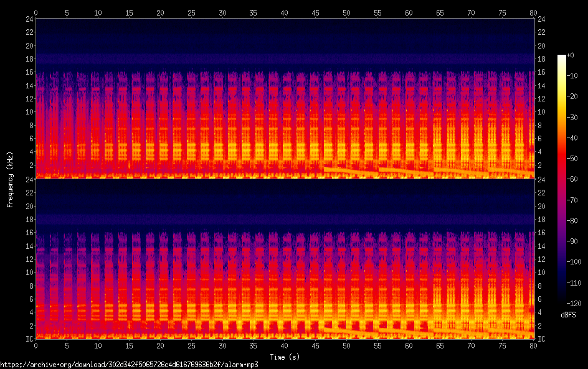Click the topmost 24 kHz label on left axis

(29, 19)
